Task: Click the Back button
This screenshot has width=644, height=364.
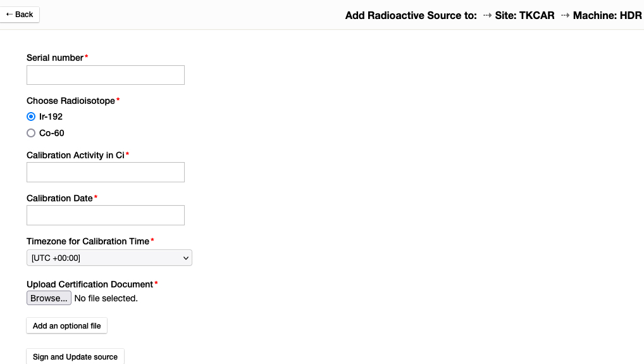Action: 20,15
